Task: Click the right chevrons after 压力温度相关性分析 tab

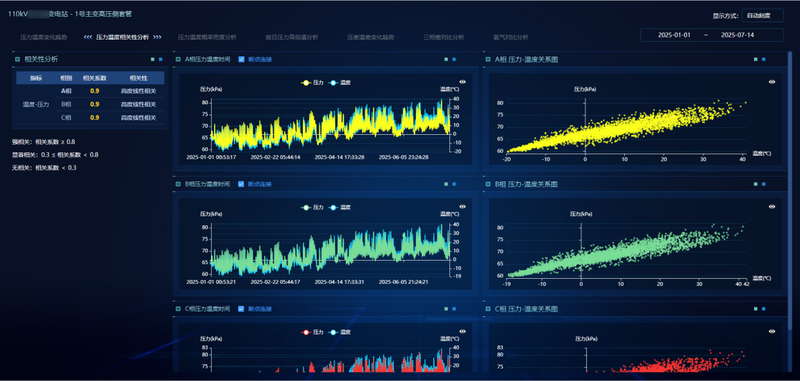Action: [x=157, y=37]
